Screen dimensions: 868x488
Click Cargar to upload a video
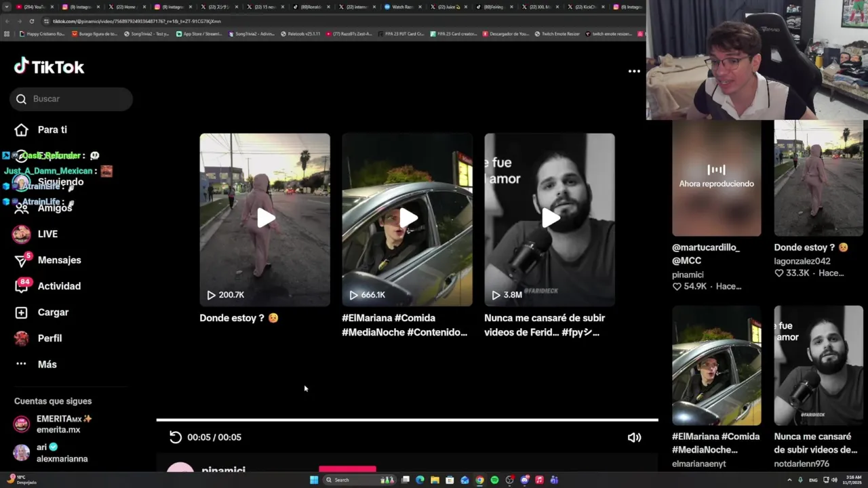(53, 312)
